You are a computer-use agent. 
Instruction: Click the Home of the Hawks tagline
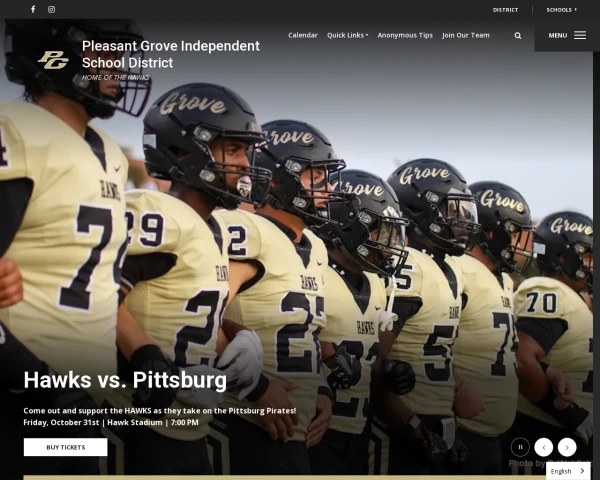(x=116, y=77)
